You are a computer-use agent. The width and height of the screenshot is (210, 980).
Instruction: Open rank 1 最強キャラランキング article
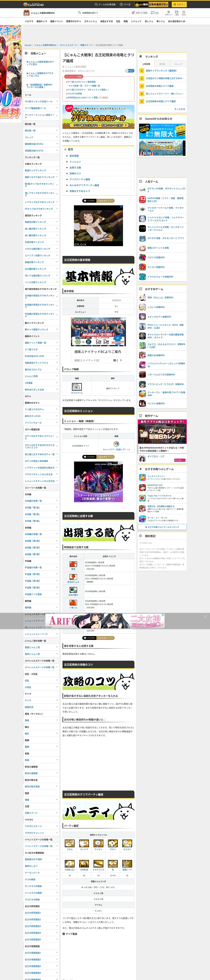(x=162, y=71)
